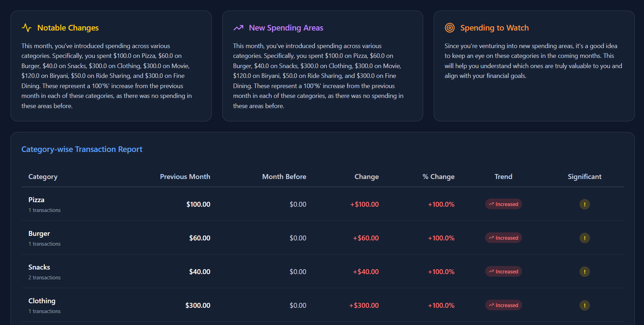Click the Increased badge in Snacks row
The image size is (644, 325).
point(503,272)
